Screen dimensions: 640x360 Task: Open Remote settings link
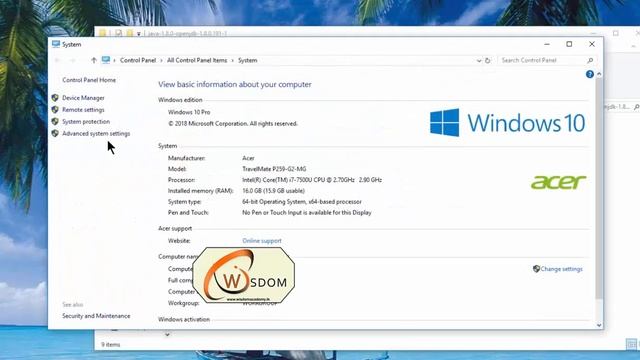tap(83, 110)
